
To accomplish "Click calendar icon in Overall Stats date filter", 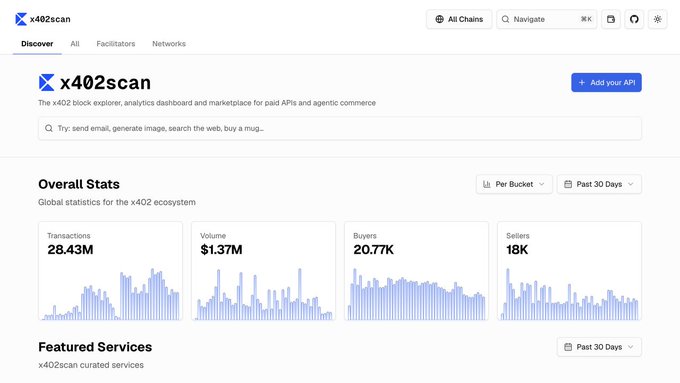I will 568,184.
